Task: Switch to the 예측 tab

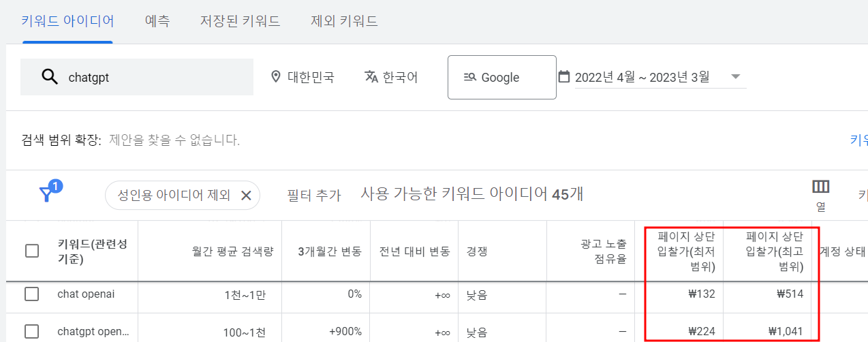Action: [157, 21]
